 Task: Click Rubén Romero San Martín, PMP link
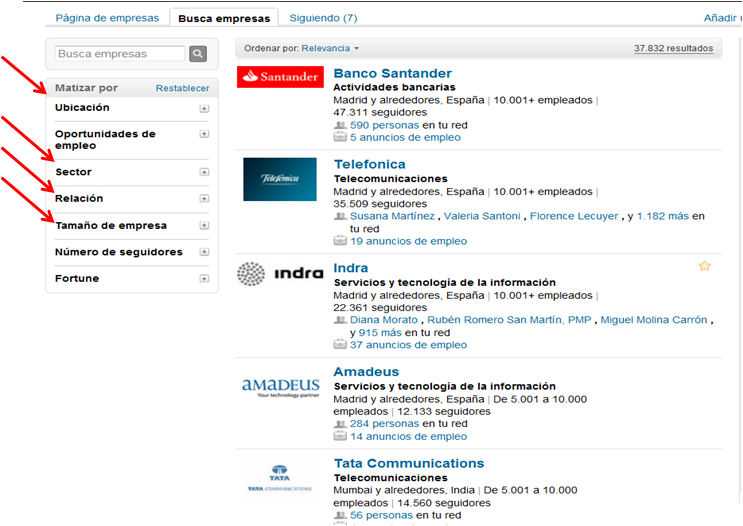(x=509, y=320)
